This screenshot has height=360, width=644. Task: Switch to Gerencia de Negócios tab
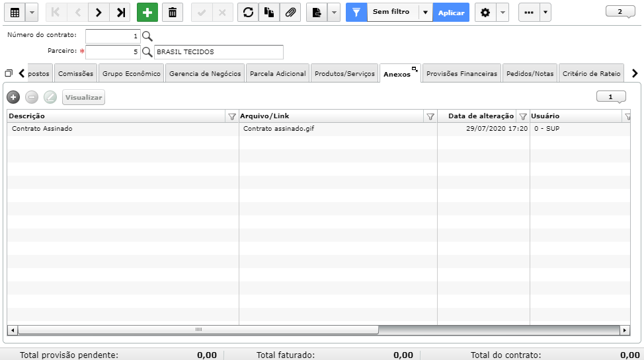(205, 73)
